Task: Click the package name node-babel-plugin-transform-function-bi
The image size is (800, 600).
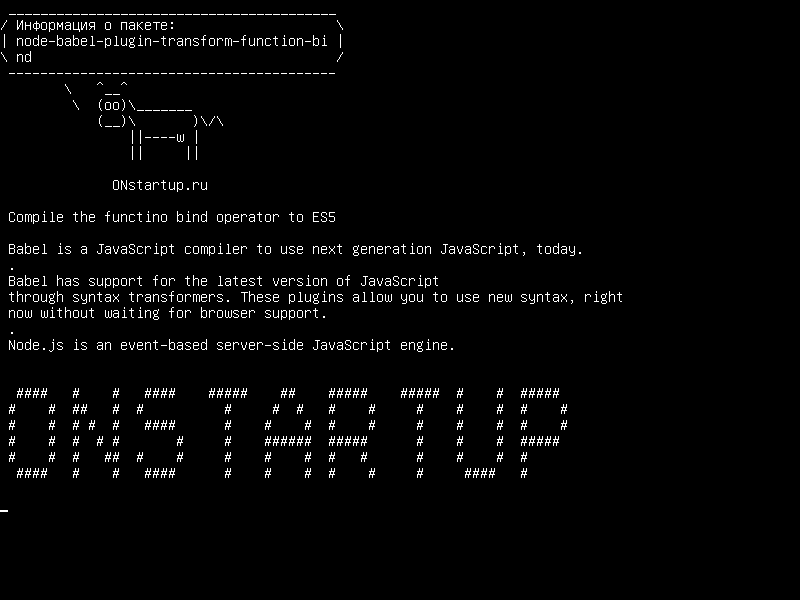Action: coord(171,41)
